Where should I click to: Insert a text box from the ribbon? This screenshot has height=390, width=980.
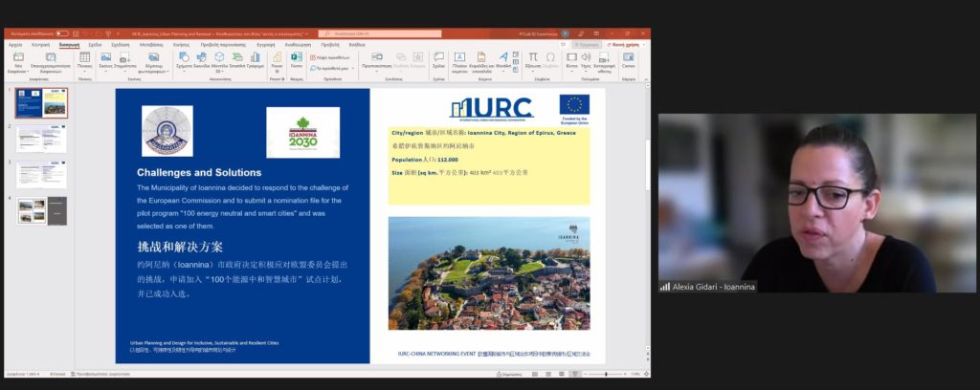coord(459,60)
